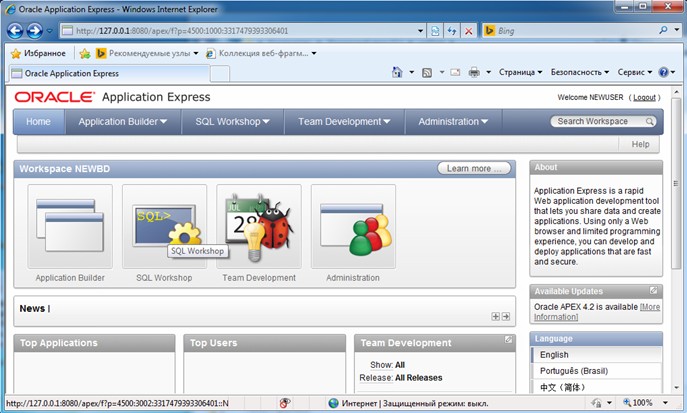Click the Print icon in command bar
Image resolution: width=687 pixels, height=413 pixels.
click(475, 73)
